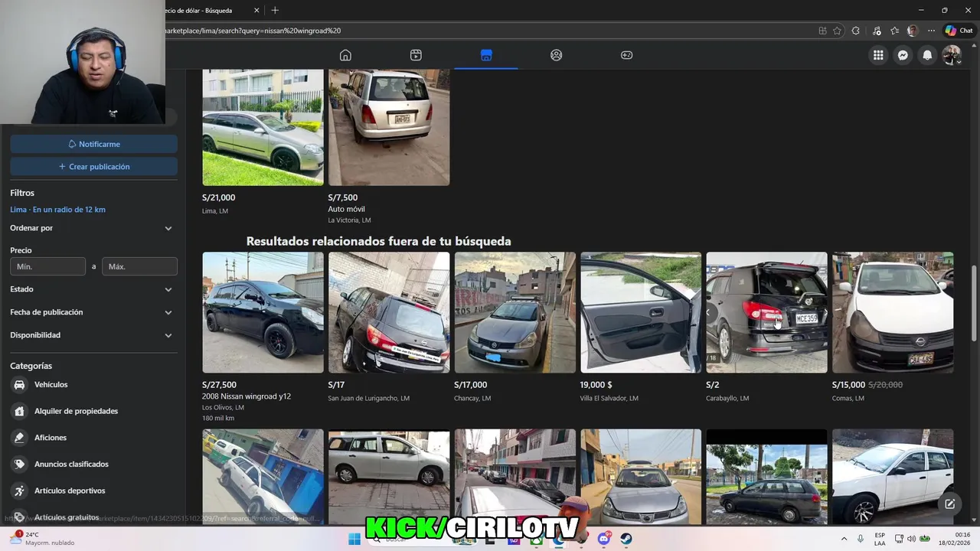Image resolution: width=980 pixels, height=551 pixels.
Task: Open the ESP LAA language switcher
Action: pos(880,539)
